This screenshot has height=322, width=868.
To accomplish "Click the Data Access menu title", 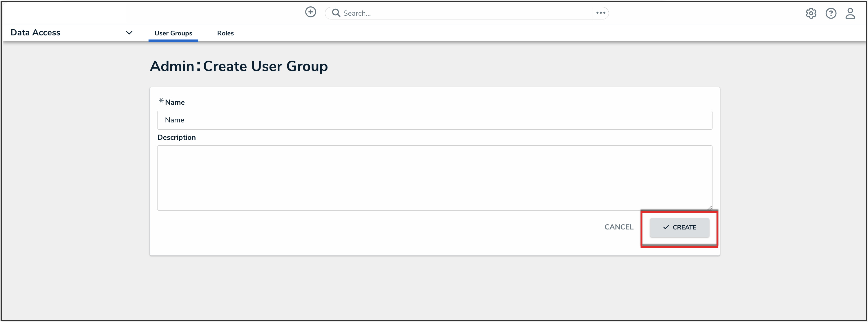I will pyautogui.click(x=35, y=33).
